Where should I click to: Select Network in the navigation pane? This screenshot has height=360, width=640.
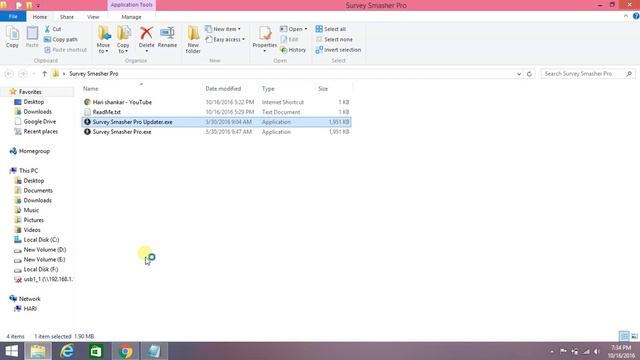[x=29, y=299]
